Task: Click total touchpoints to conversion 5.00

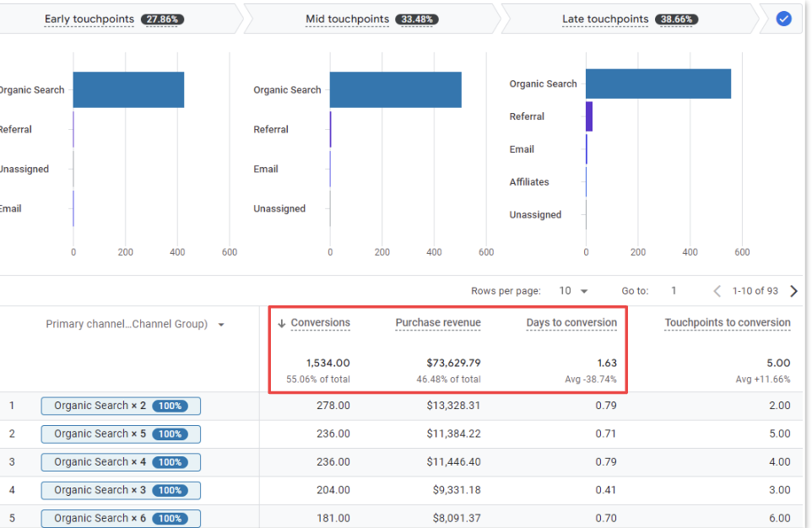Action: 778,363
